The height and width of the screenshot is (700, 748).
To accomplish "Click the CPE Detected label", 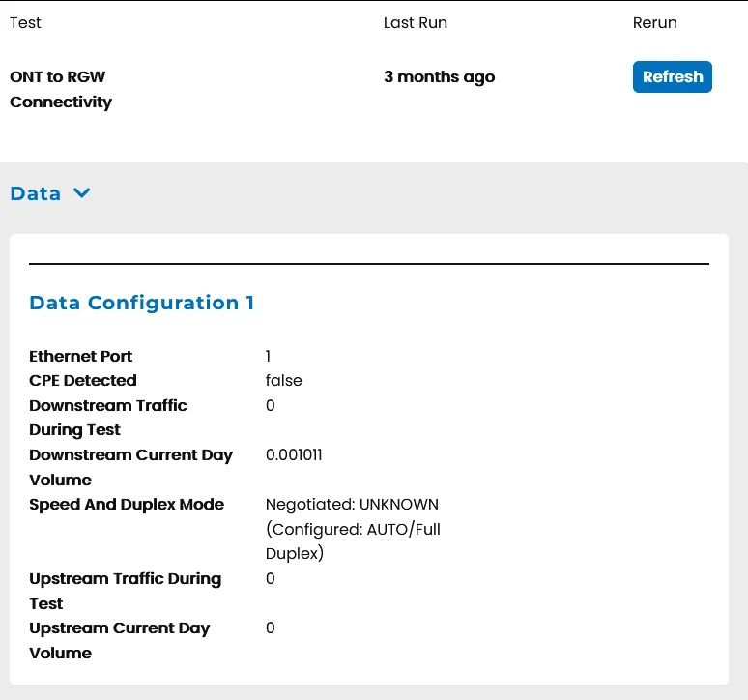I will 83,381.
